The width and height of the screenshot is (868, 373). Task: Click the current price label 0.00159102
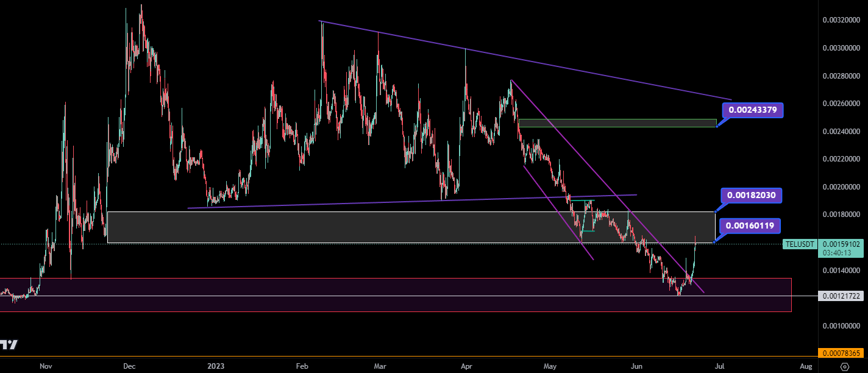[841, 244]
